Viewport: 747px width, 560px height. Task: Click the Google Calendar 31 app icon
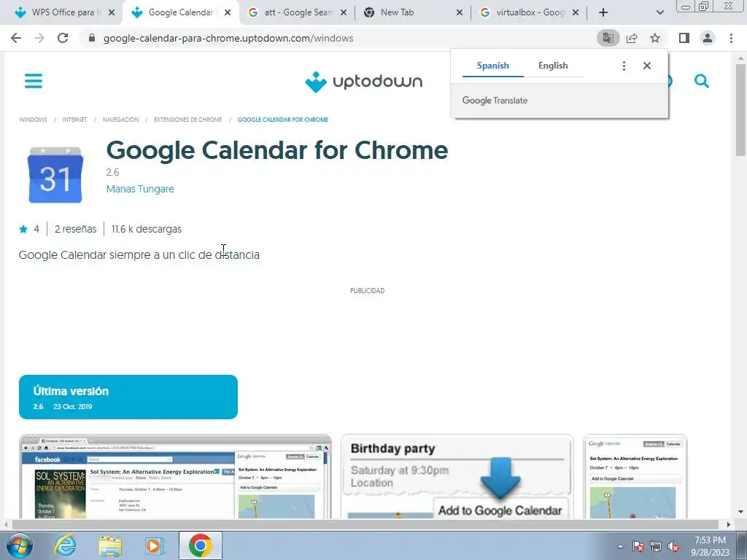coord(55,175)
